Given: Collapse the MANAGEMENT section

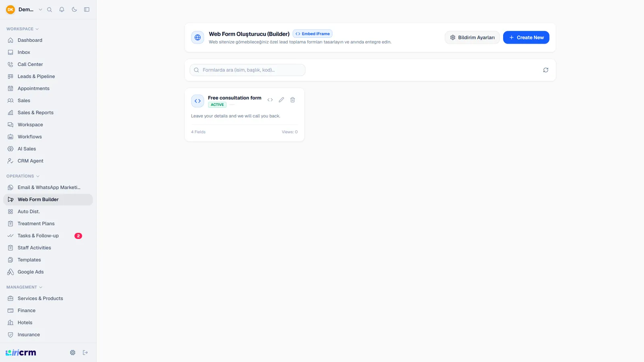Looking at the screenshot, I should click(25, 287).
